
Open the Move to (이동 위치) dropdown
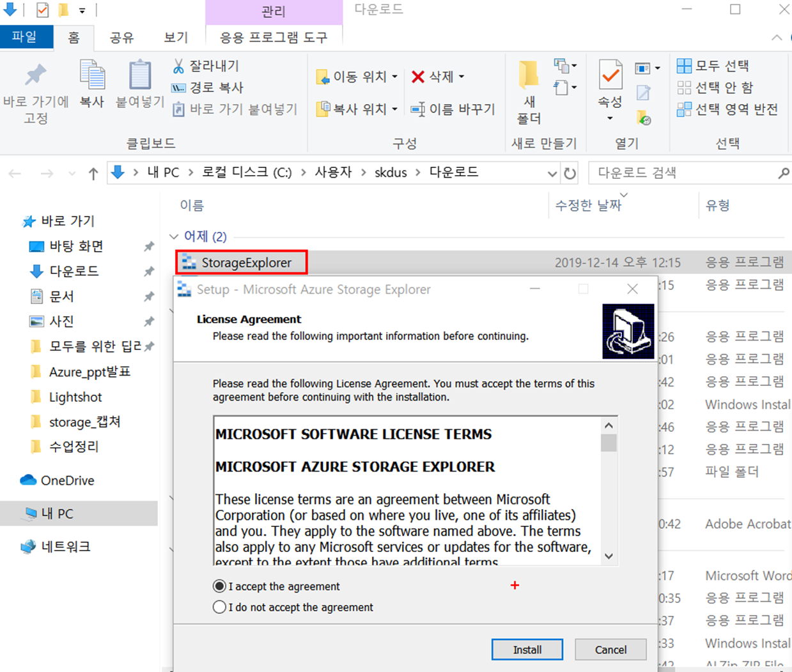tap(357, 77)
